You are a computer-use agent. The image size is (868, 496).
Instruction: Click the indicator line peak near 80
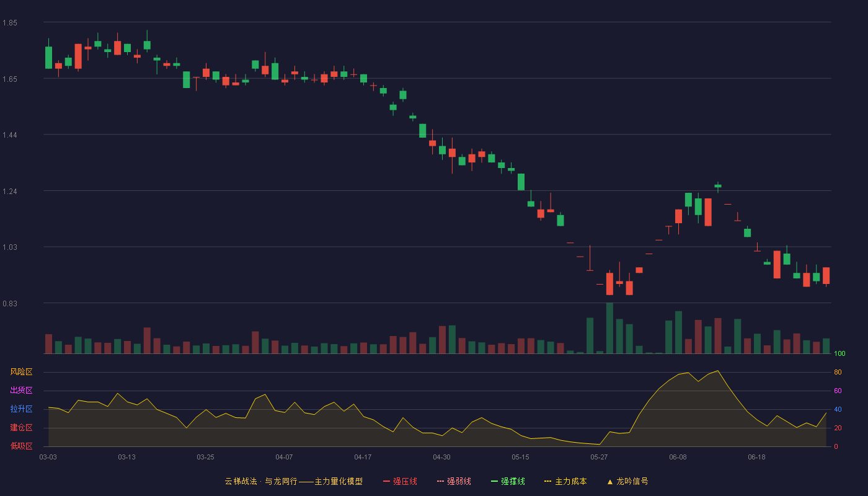(717, 371)
